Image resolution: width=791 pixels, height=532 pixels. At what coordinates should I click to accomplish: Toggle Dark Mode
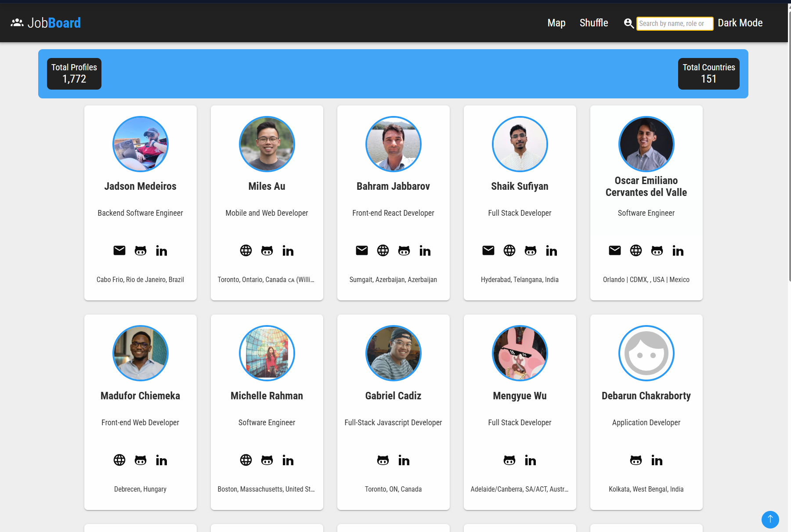click(x=740, y=22)
